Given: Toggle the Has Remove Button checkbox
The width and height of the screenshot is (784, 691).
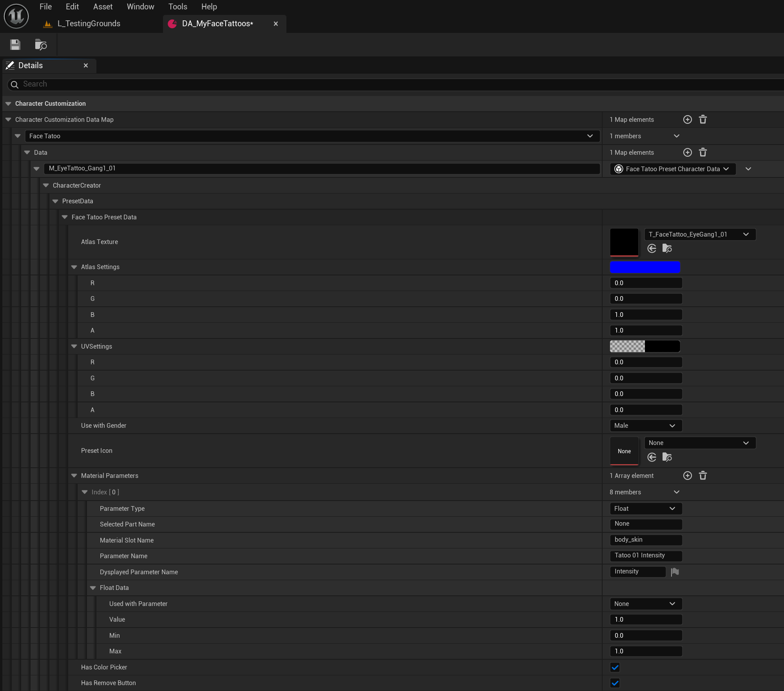Looking at the screenshot, I should tap(615, 683).
